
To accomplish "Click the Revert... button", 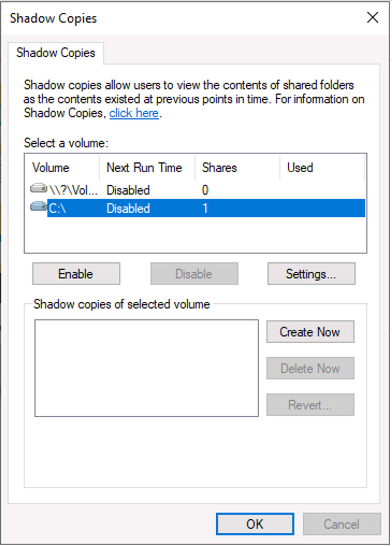I will point(310,405).
